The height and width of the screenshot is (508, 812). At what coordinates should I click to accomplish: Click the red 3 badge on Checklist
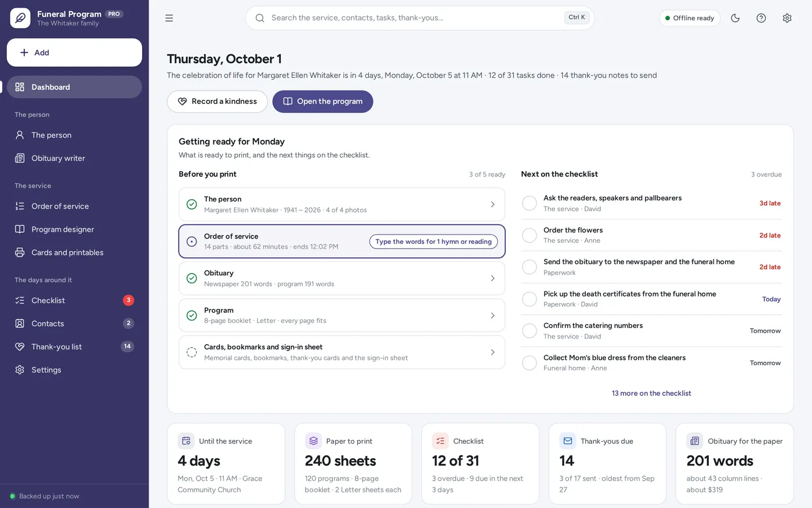click(x=128, y=300)
